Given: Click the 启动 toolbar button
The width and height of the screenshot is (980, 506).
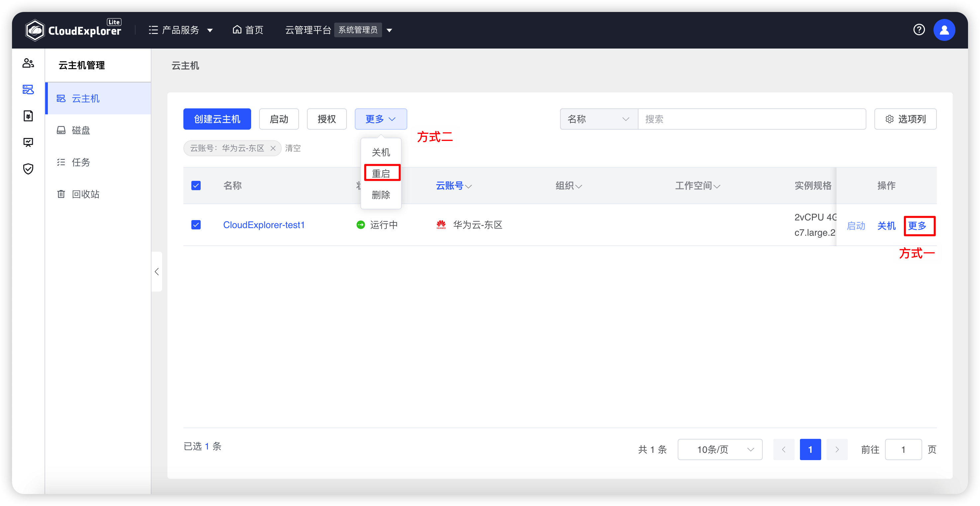Looking at the screenshot, I should 279,119.
